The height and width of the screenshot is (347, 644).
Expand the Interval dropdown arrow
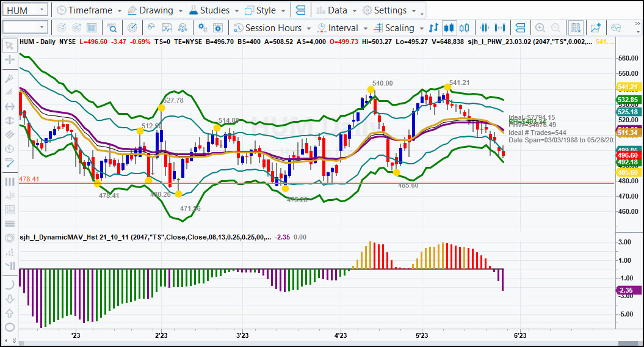tap(365, 28)
